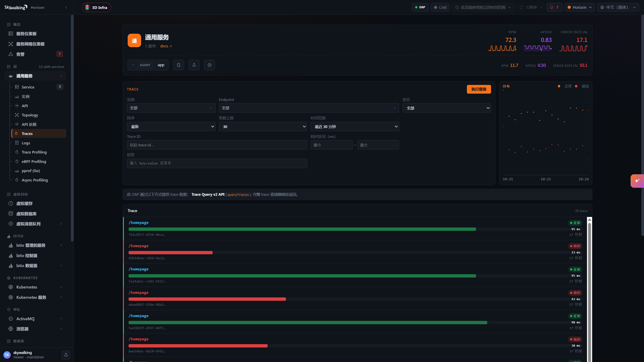
Task: Open the Topology view
Action: (x=39, y=115)
